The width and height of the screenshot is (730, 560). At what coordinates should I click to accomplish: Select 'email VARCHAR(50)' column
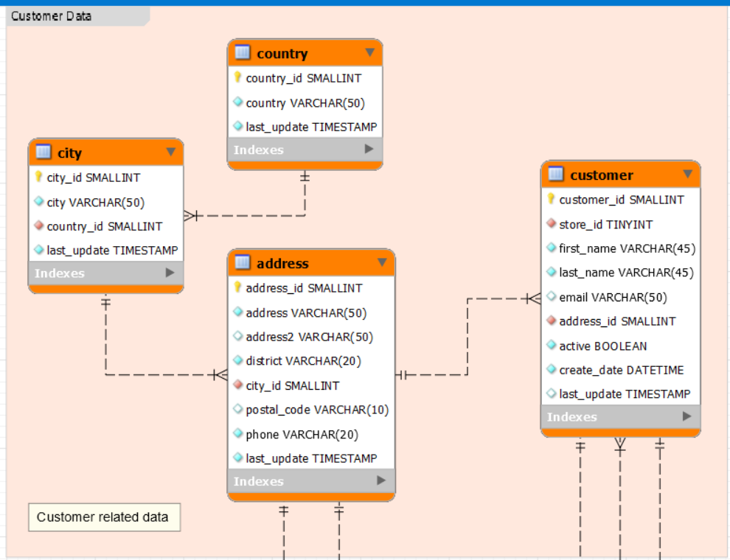[613, 297]
